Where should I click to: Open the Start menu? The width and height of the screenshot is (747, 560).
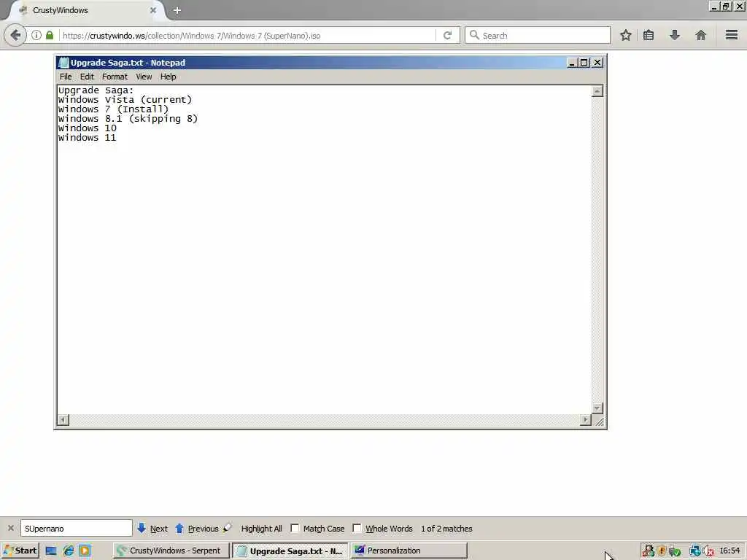20,551
